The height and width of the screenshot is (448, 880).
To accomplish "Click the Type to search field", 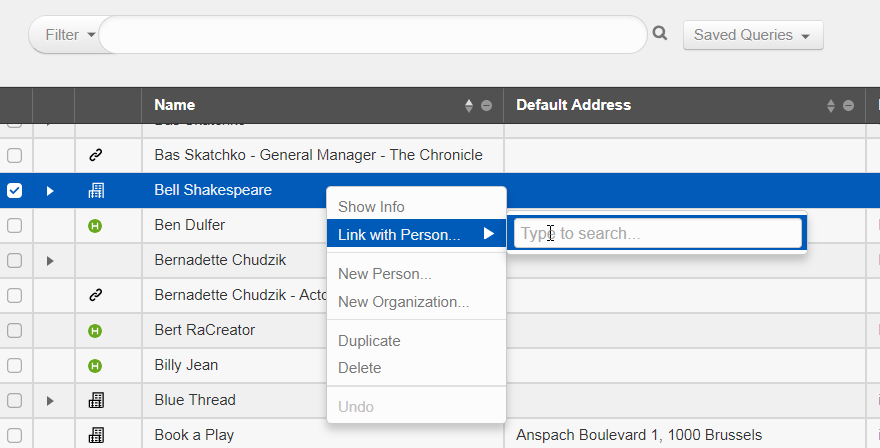I will (657, 233).
